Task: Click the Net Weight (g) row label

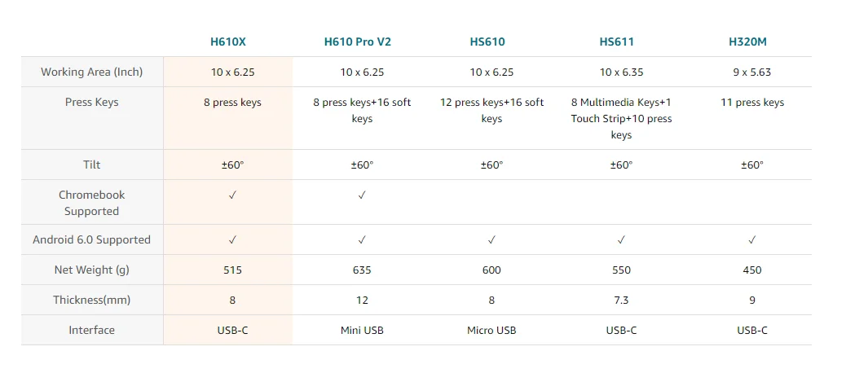Action: click(x=91, y=270)
